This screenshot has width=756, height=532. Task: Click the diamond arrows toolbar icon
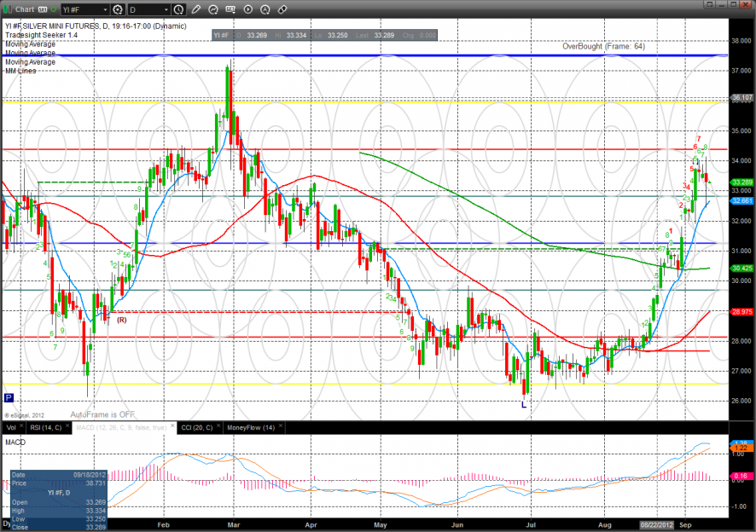pyautogui.click(x=282, y=9)
